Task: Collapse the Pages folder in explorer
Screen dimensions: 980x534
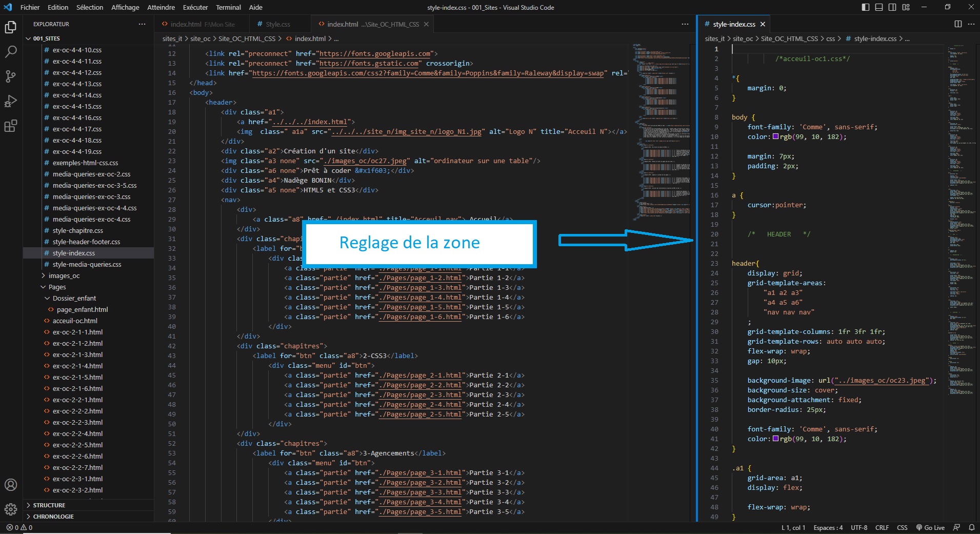Action: point(57,287)
